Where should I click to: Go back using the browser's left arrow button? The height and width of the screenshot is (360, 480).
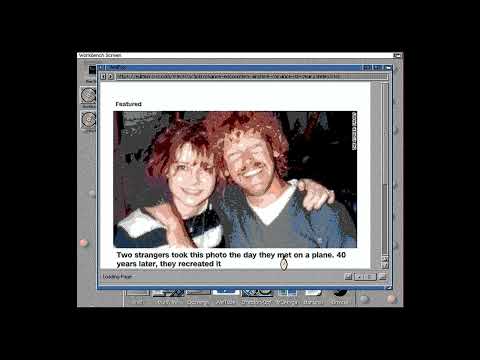click(103, 76)
